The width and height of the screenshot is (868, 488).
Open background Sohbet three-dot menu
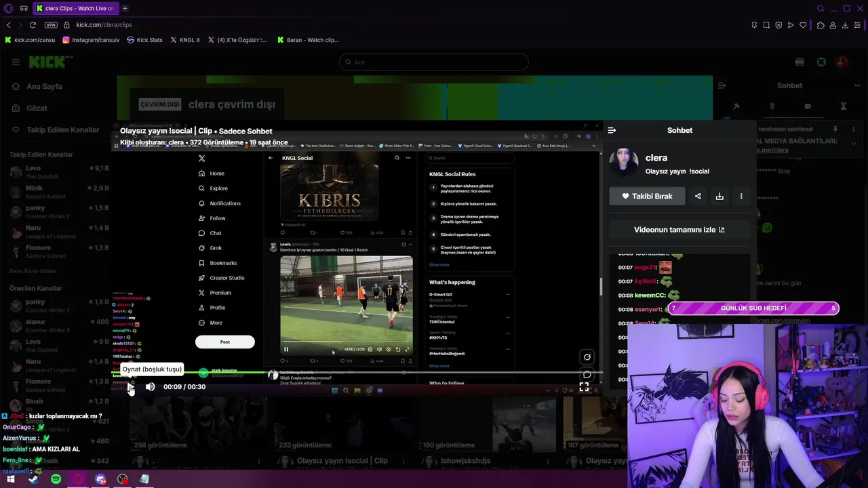[x=857, y=85]
